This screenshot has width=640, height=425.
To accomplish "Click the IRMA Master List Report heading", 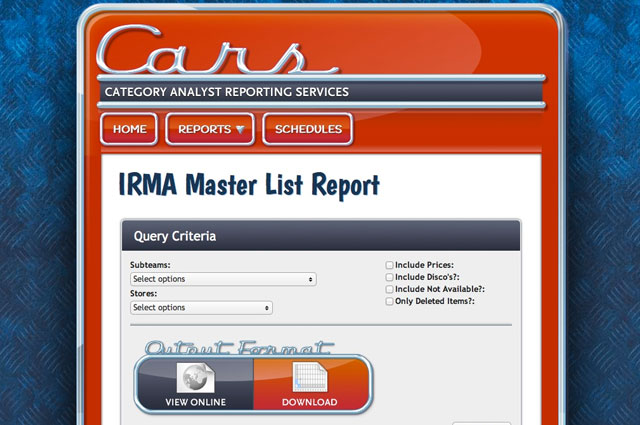I will click(x=249, y=185).
